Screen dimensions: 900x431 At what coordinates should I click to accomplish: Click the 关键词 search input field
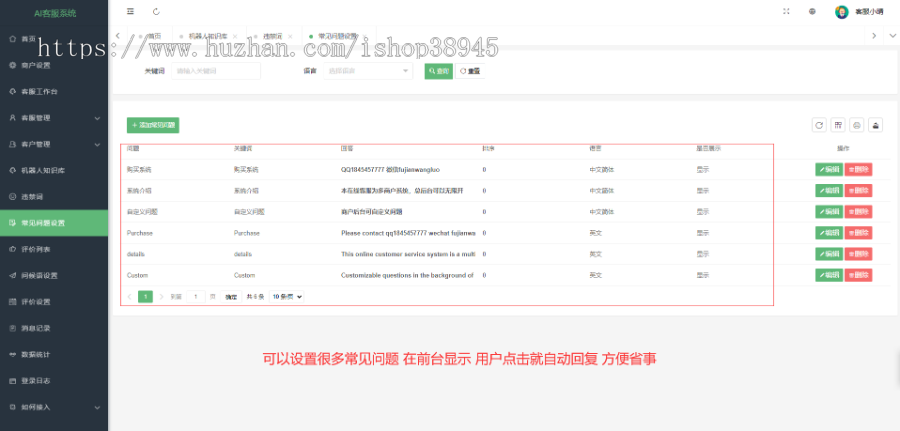click(x=216, y=71)
